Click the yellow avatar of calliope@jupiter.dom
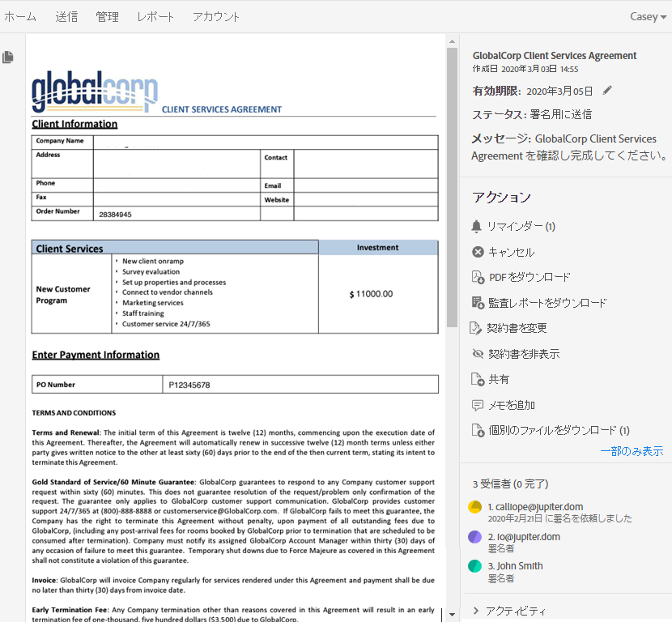The width and height of the screenshot is (672, 622). pos(475,507)
